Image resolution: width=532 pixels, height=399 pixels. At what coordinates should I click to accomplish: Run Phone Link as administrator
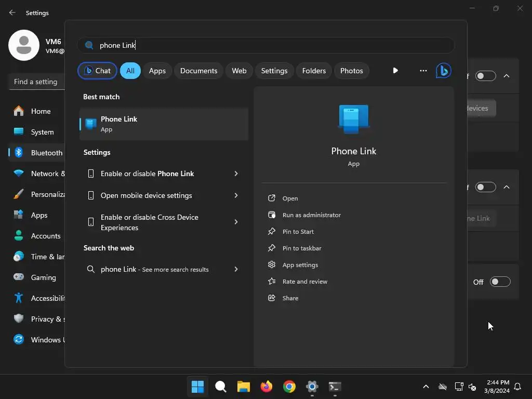tap(312, 215)
